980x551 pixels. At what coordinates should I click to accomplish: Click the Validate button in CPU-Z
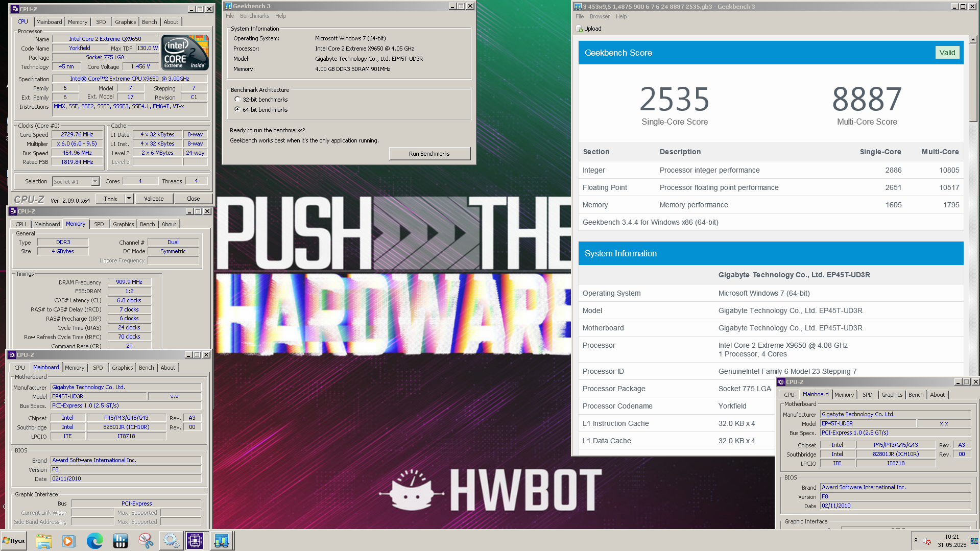pyautogui.click(x=154, y=199)
